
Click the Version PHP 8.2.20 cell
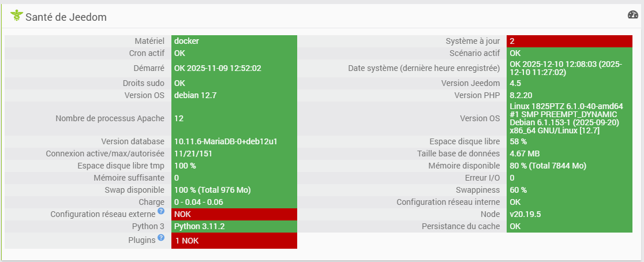570,95
